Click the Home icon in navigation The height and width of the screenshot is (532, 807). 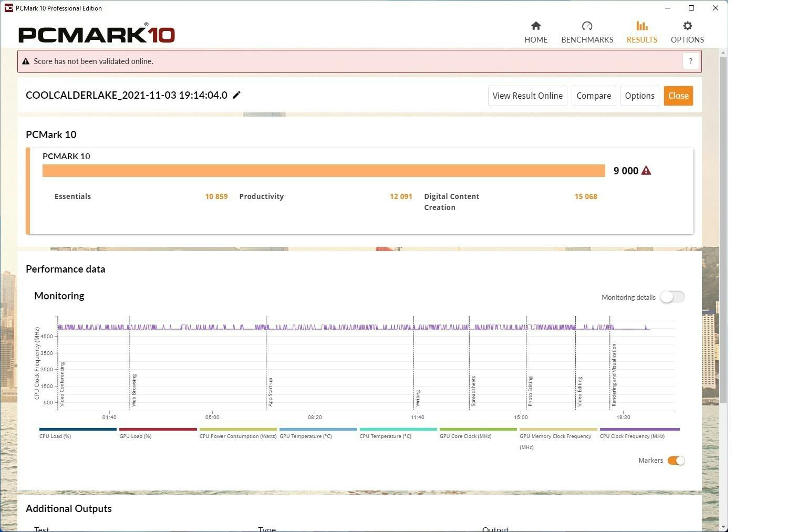tap(535, 26)
